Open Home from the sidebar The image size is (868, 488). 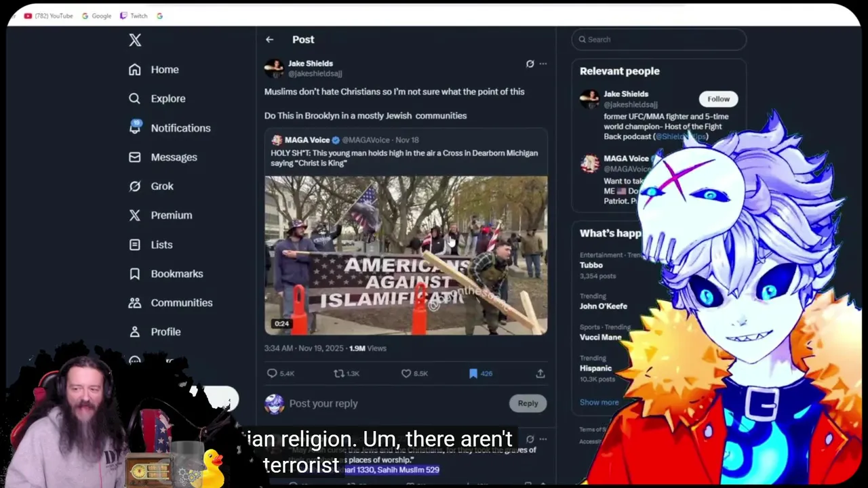[x=154, y=69]
